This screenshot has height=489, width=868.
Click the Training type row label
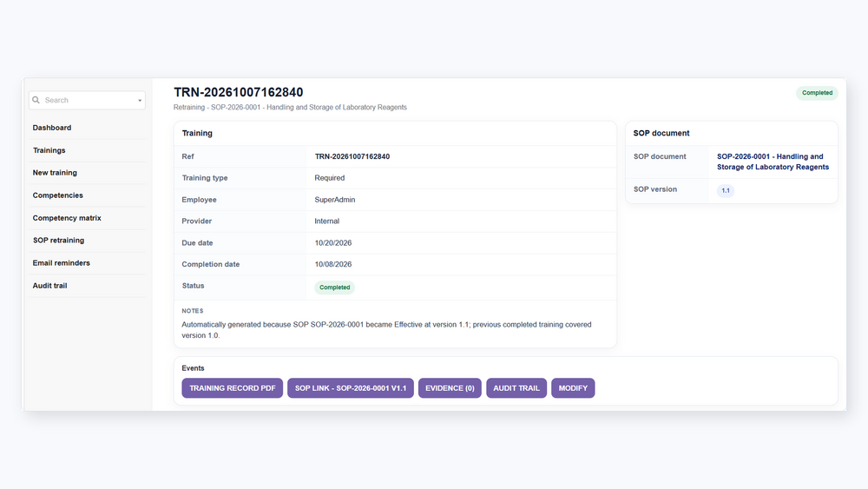[x=204, y=178]
